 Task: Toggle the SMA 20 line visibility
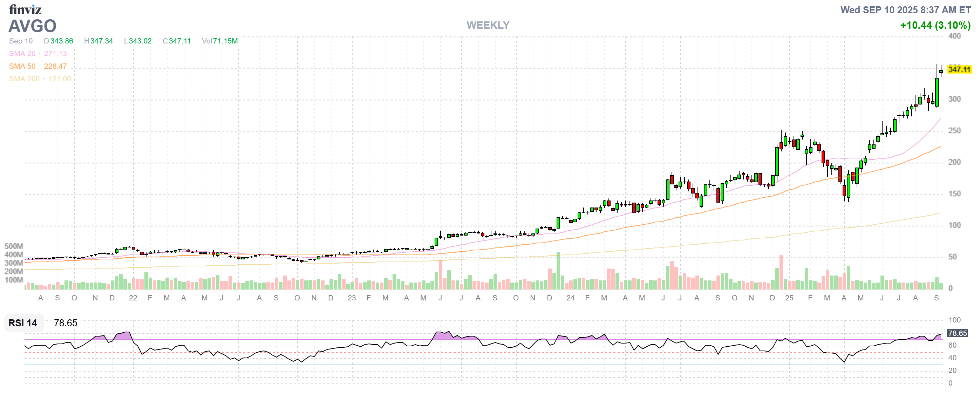click(x=22, y=54)
